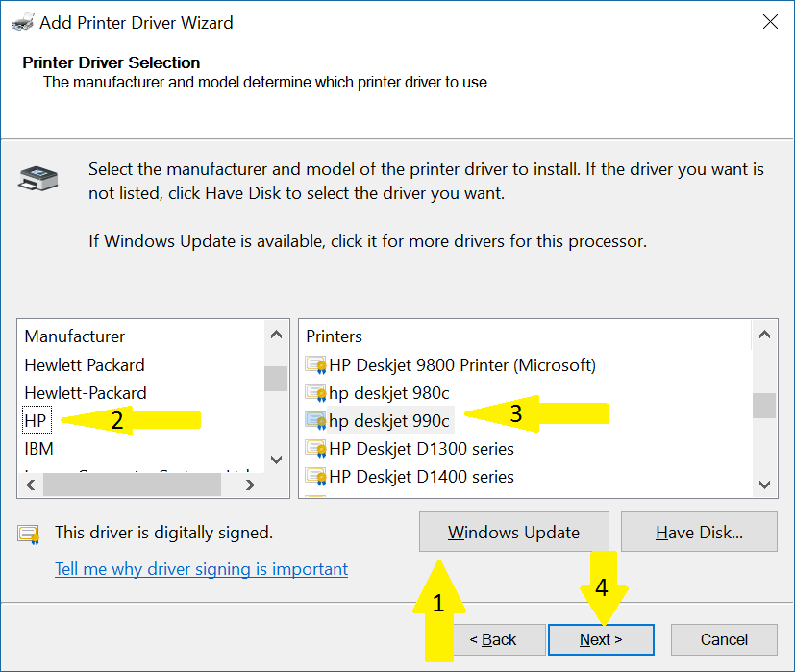Viewport: 795px width, 672px height.
Task: Select Hewlett-Packard with hyphen manufacturer
Action: (86, 393)
